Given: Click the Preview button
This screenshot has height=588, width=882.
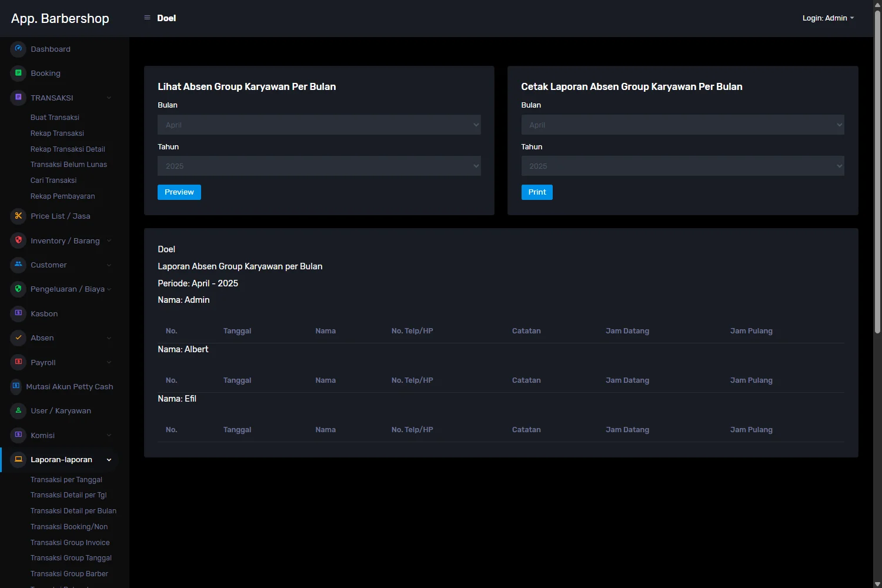Looking at the screenshot, I should (x=179, y=192).
